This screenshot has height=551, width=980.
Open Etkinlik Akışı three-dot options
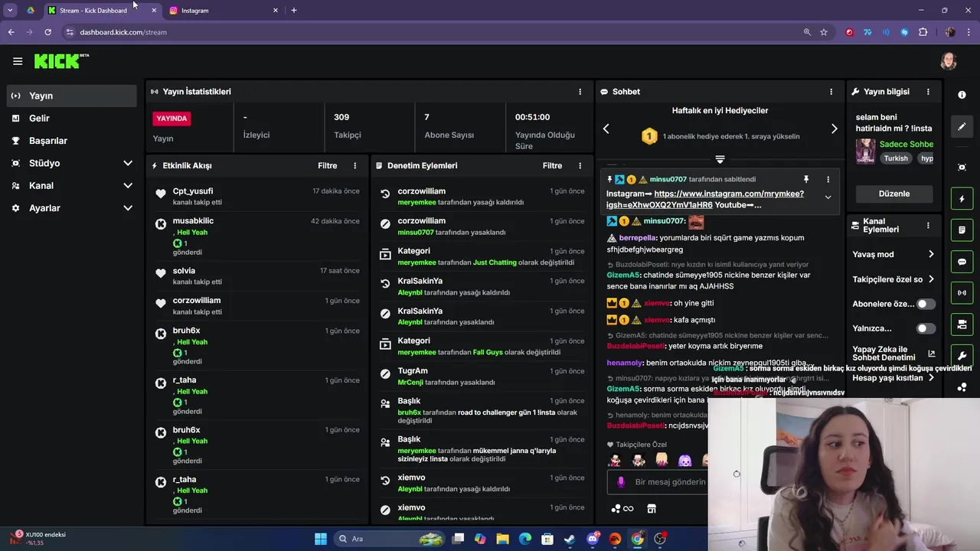pyautogui.click(x=354, y=165)
